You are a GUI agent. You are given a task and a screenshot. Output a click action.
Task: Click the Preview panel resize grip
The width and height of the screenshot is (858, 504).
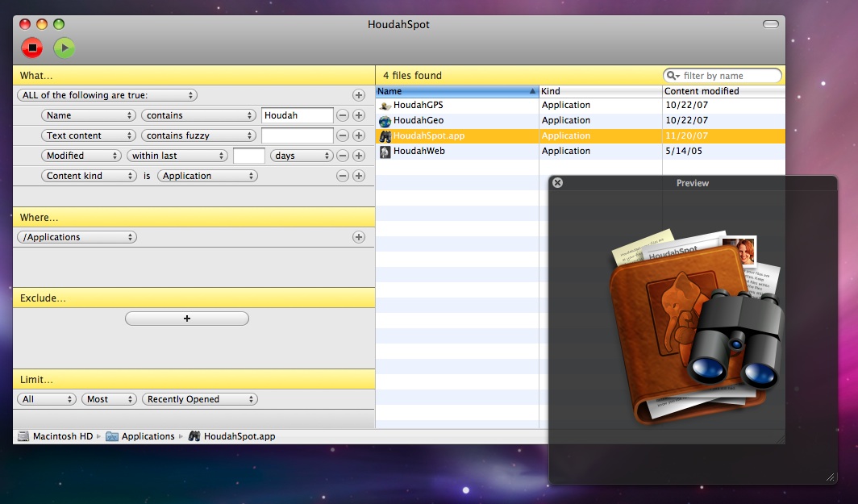(830, 477)
